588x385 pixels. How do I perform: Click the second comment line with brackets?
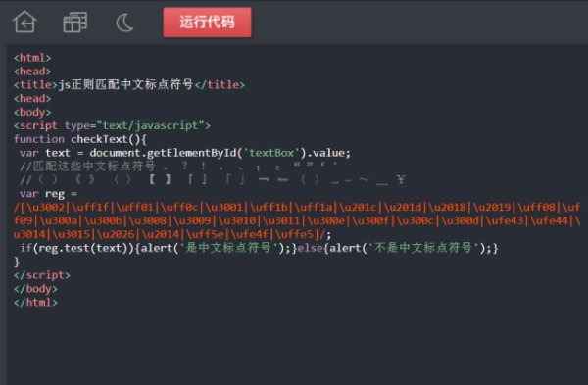tap(213, 180)
